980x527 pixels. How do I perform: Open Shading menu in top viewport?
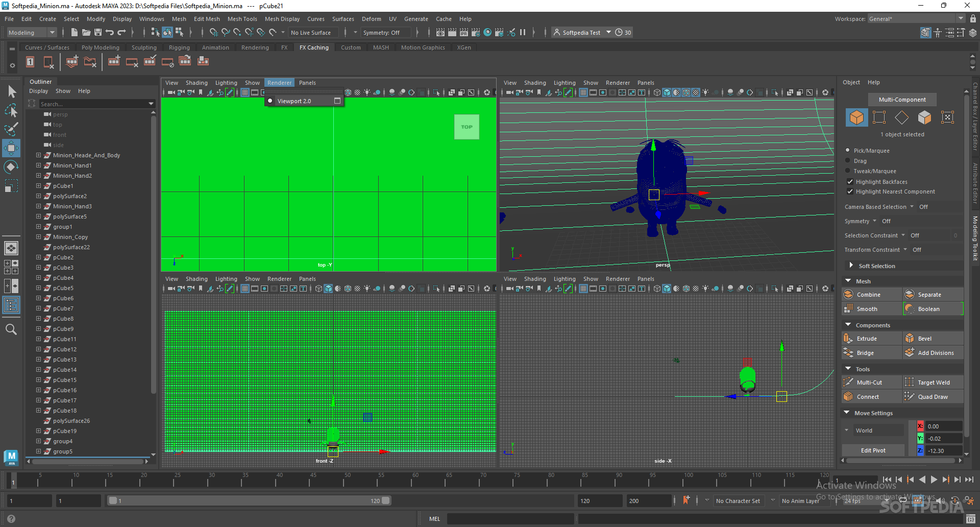click(x=197, y=83)
